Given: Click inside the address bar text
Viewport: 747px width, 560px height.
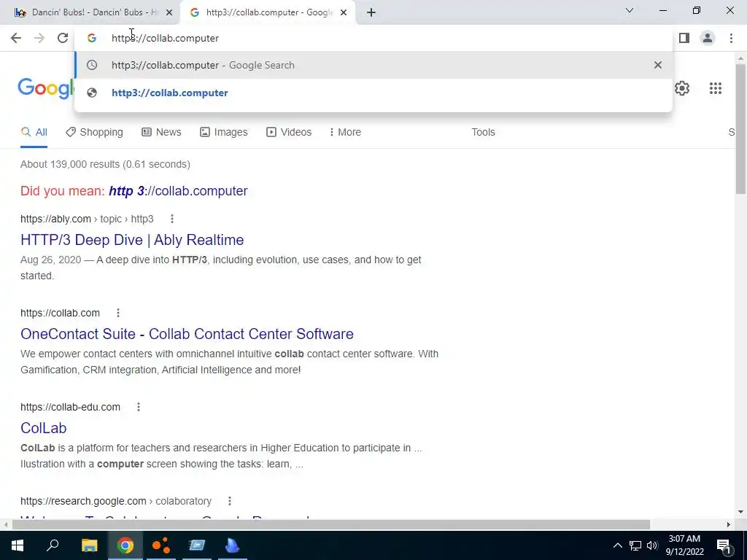Looking at the screenshot, I should [165, 38].
